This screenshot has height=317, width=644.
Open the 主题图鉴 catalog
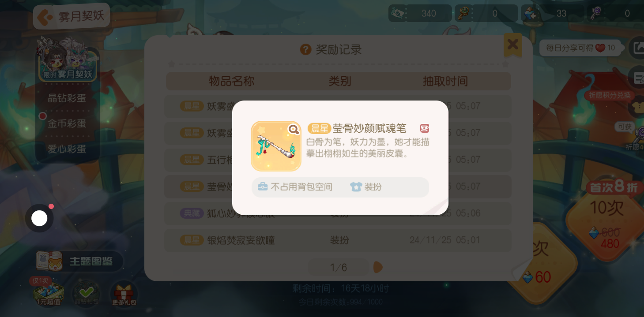click(79, 261)
